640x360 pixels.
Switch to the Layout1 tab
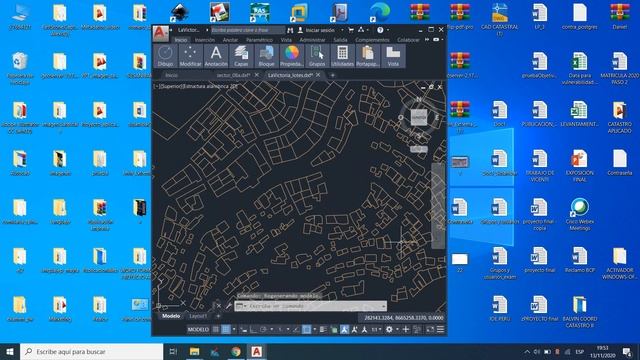(x=198, y=316)
